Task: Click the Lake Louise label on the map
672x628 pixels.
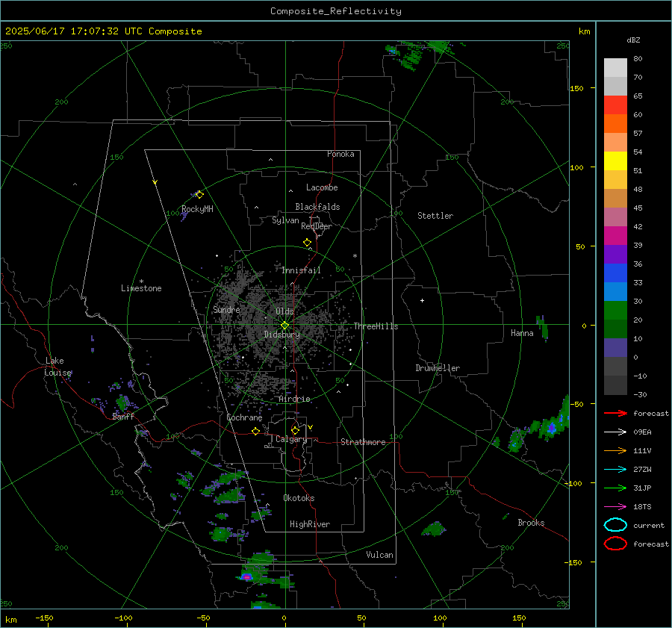Action: pyautogui.click(x=58, y=367)
